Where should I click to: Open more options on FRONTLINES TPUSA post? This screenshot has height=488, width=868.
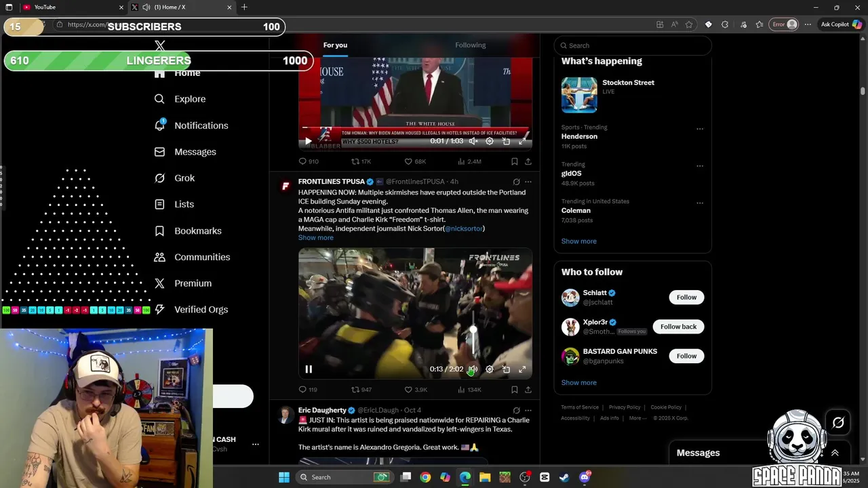pos(528,182)
